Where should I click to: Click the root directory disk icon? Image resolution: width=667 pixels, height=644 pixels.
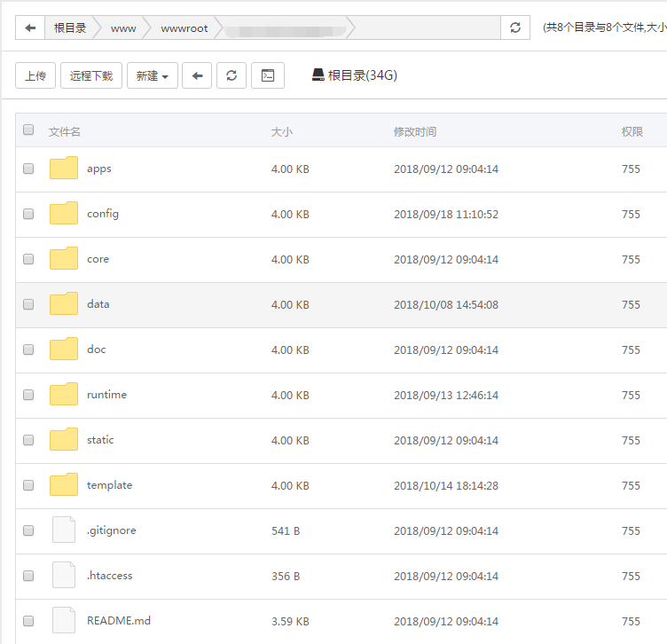[318, 75]
